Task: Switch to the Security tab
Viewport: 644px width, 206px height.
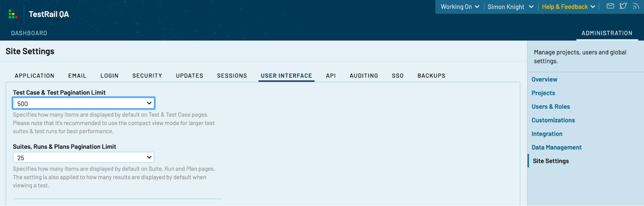Action: click(x=147, y=76)
